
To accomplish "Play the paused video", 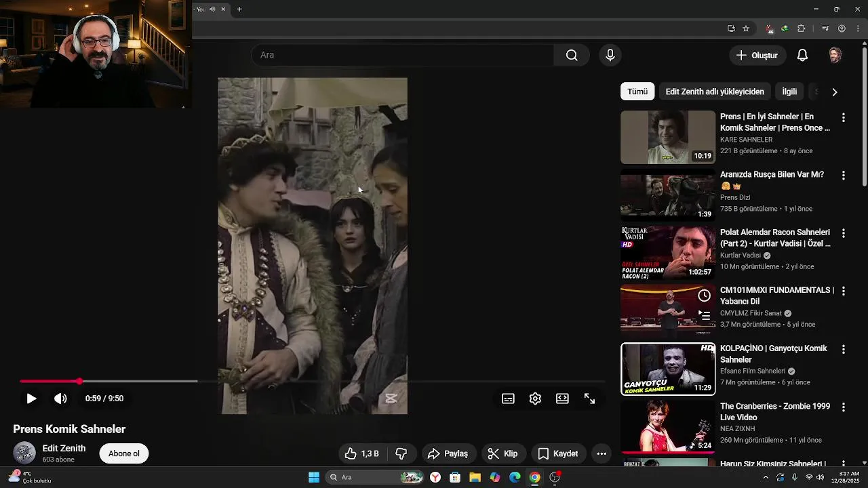I will click(31, 399).
